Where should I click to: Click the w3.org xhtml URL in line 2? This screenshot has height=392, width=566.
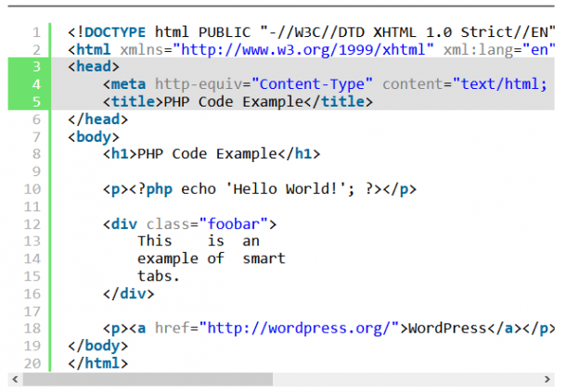[x=303, y=50]
